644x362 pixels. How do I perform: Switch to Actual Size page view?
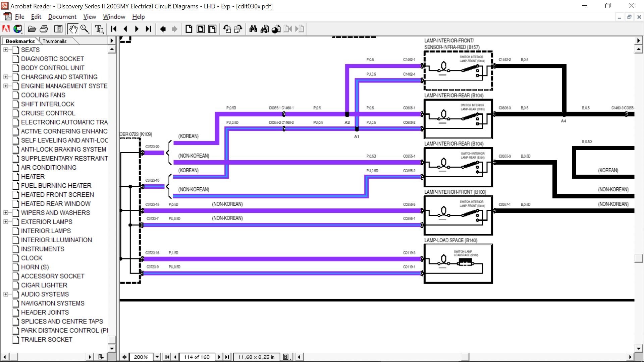(189, 29)
